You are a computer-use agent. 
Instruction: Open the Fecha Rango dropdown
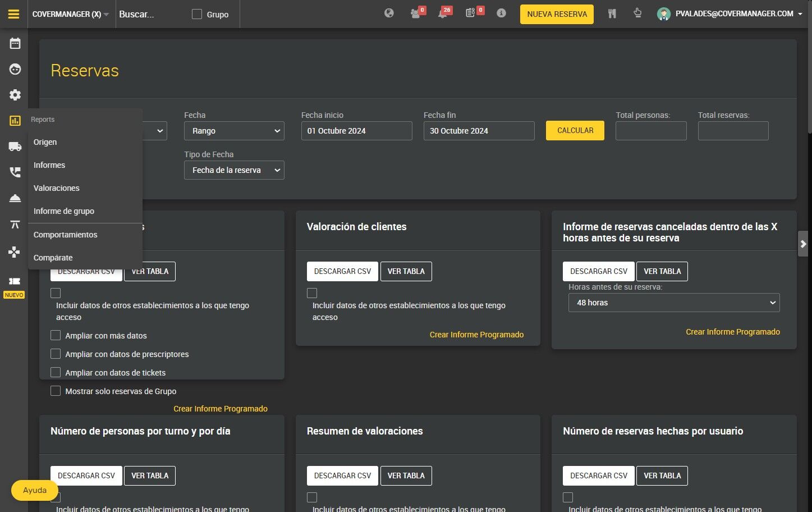click(234, 131)
